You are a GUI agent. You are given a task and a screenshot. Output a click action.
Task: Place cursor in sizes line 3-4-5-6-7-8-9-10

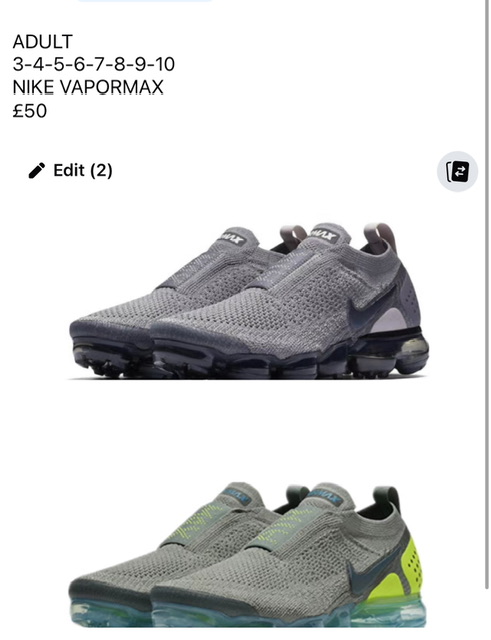click(x=94, y=64)
